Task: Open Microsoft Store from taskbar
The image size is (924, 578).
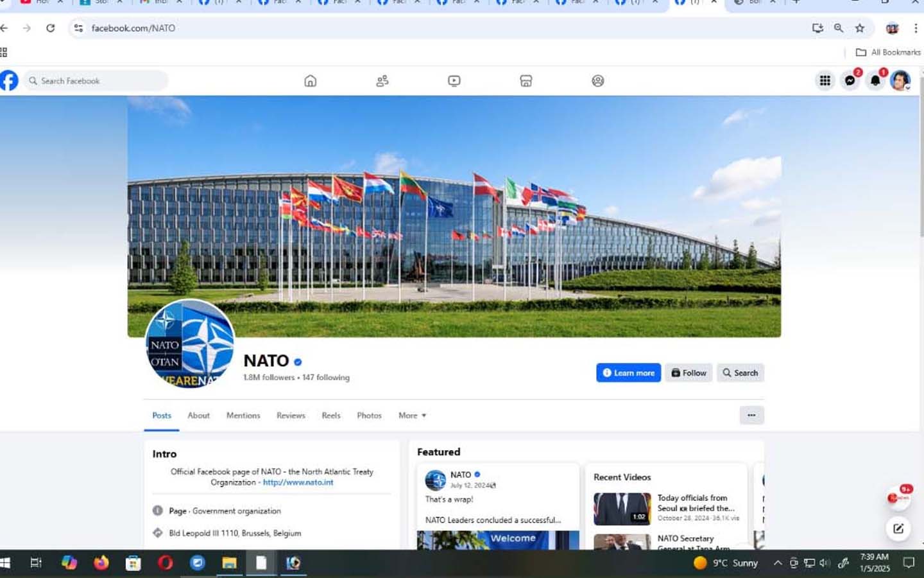Action: click(x=133, y=563)
